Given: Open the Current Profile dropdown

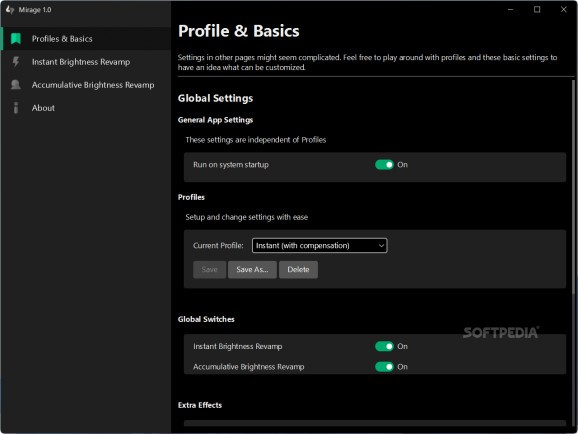Looking at the screenshot, I should (x=320, y=246).
